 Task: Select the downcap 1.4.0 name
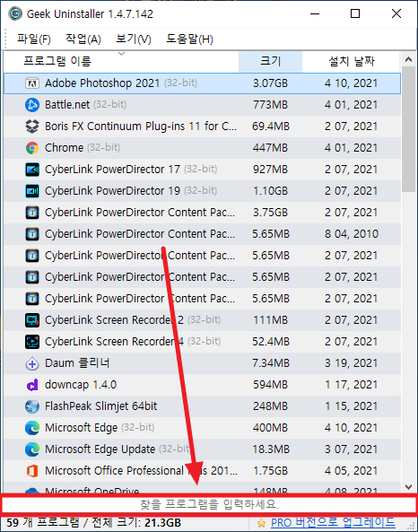point(81,385)
